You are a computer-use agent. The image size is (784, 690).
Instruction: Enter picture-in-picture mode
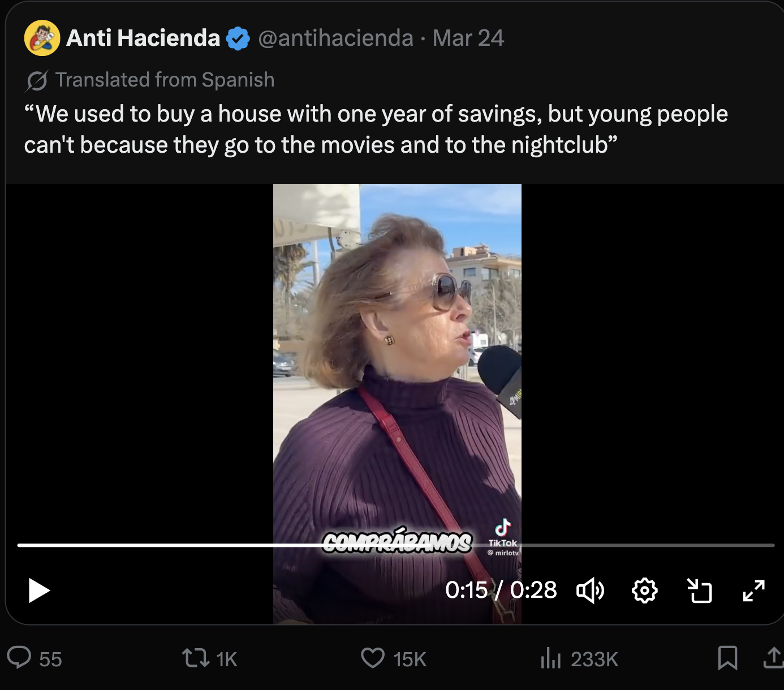click(x=699, y=590)
